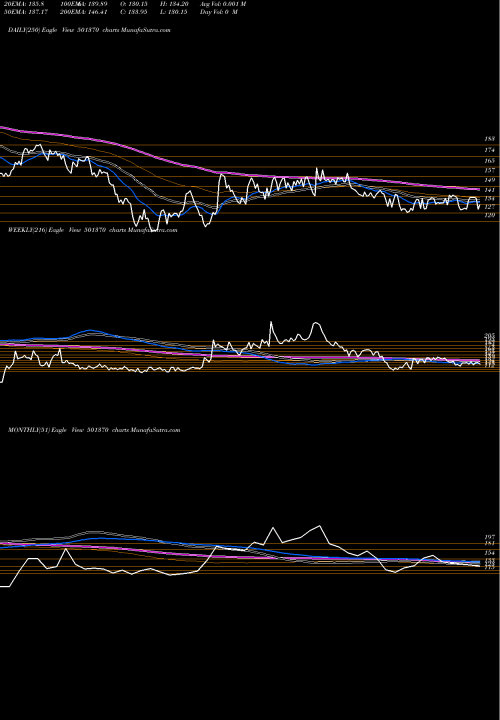The height and width of the screenshot is (720, 500).
Task: Click the 181 price level on monthly axis
Action: coord(489,543)
